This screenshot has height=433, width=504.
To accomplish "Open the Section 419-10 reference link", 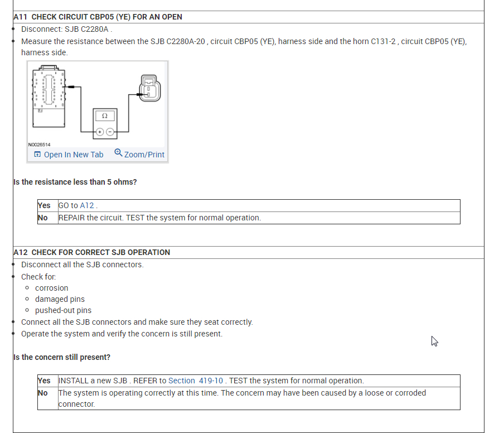I will 196,381.
